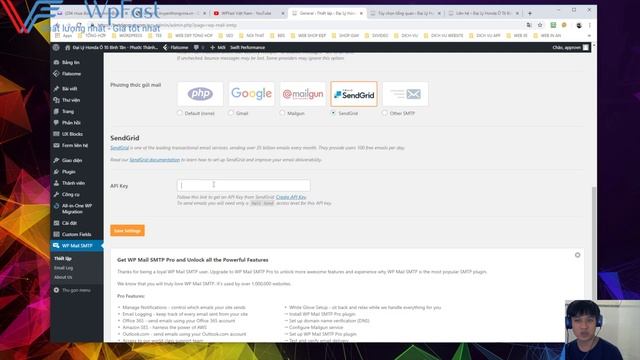Open the About Us submenu item

tap(63, 277)
